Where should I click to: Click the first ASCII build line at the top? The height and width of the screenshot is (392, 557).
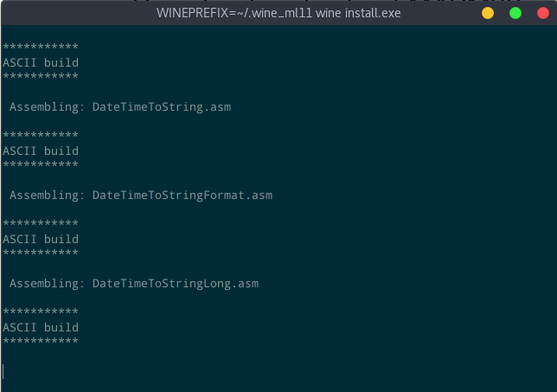(41, 62)
